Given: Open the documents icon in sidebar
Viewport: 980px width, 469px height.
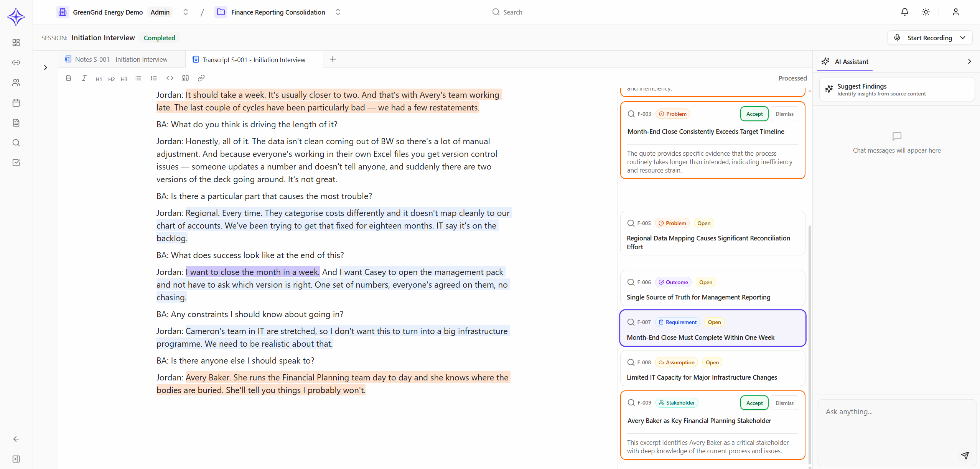Looking at the screenshot, I should point(16,123).
